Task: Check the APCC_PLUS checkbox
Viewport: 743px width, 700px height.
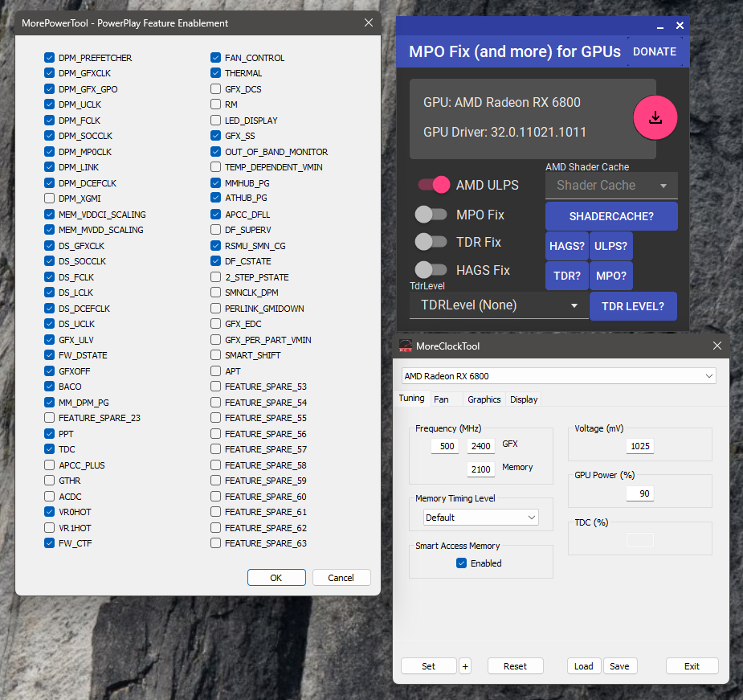Action: click(x=49, y=465)
